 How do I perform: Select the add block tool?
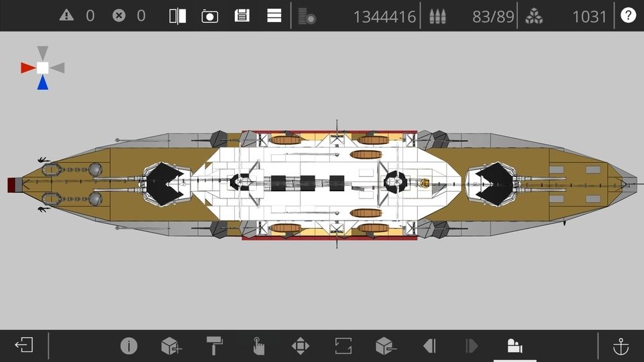click(171, 346)
